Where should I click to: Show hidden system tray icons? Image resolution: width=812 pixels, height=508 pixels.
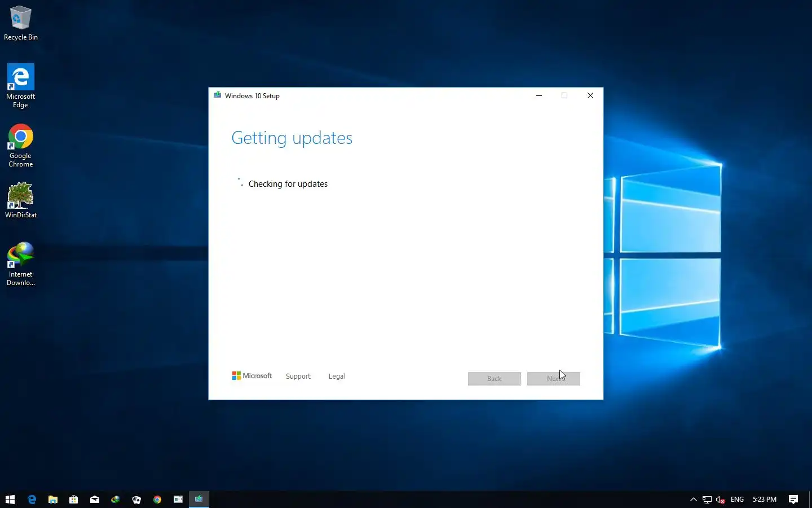point(694,500)
